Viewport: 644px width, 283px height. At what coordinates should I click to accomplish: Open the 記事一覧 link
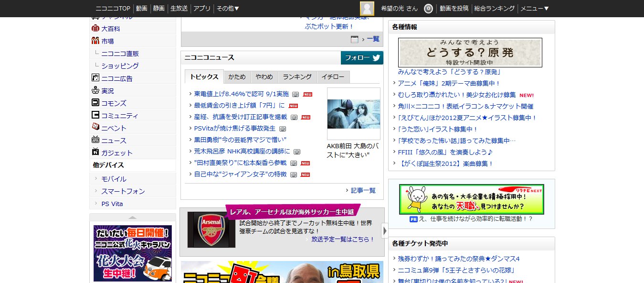click(363, 190)
